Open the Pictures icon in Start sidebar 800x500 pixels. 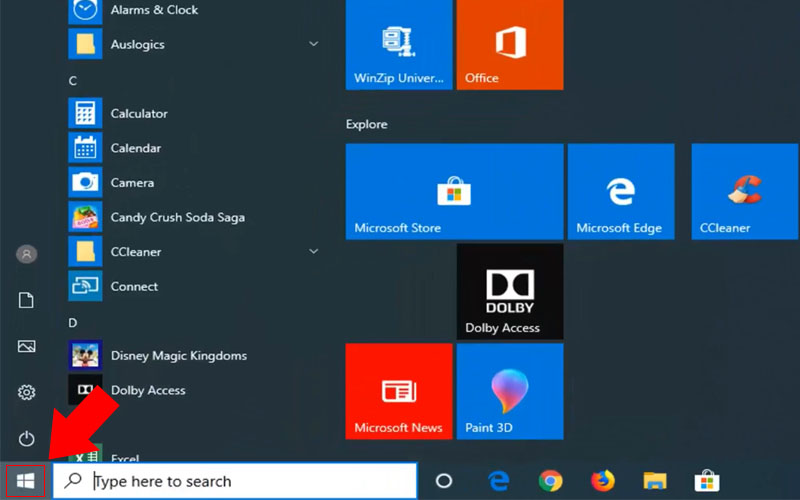[x=27, y=346]
